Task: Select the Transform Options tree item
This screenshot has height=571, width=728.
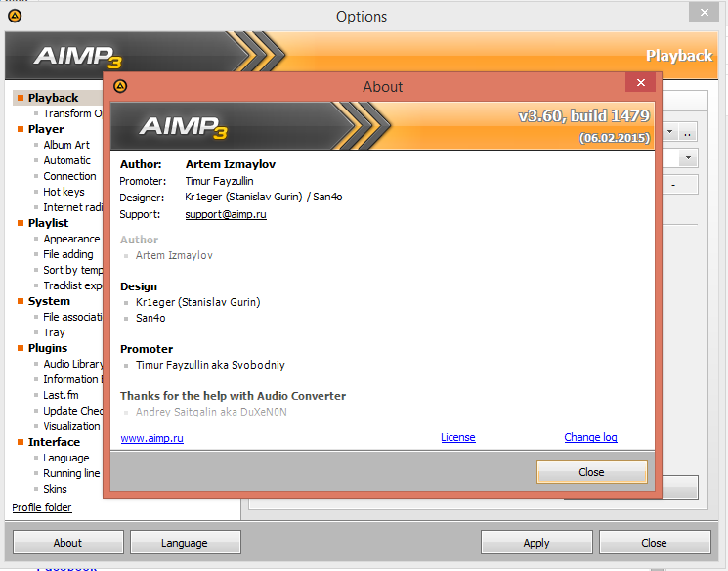Action: pos(72,113)
